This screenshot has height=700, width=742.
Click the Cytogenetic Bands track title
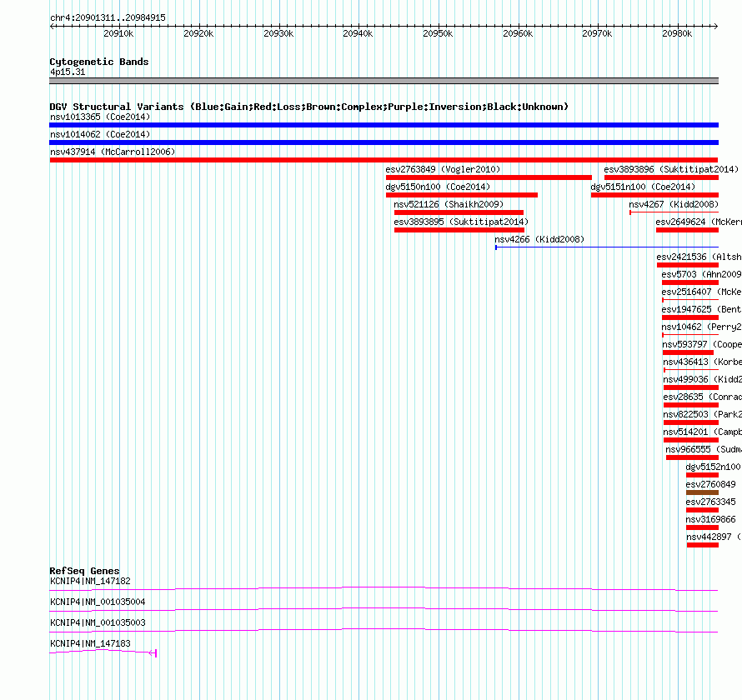99,62
